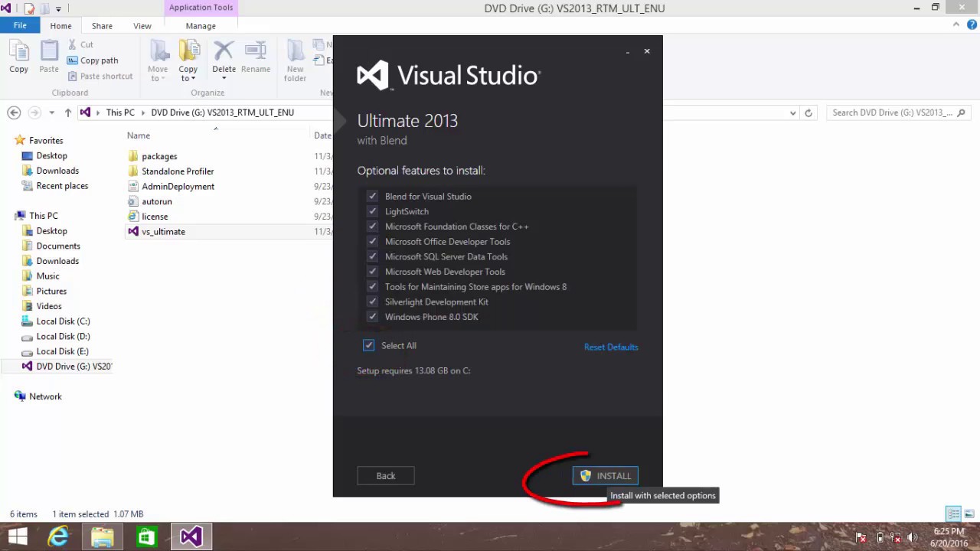Open the Windows Start button
The width and height of the screenshot is (980, 551).
pos(18,536)
